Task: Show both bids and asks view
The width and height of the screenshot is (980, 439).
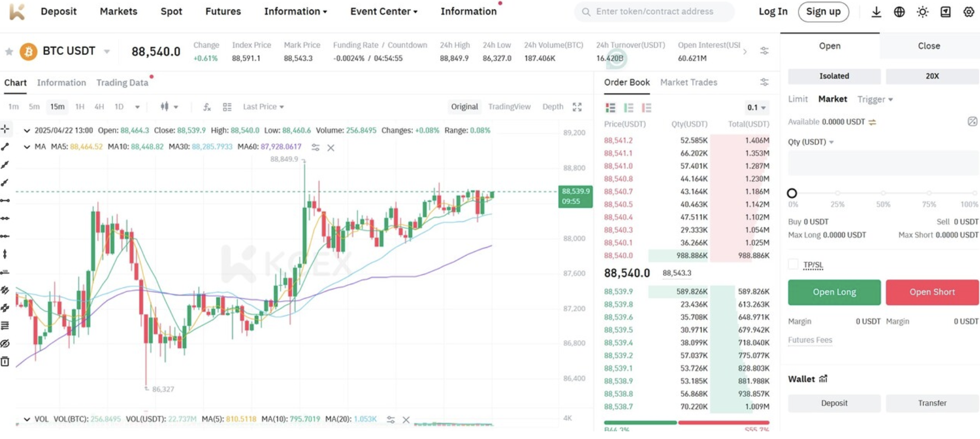Action: [610, 108]
